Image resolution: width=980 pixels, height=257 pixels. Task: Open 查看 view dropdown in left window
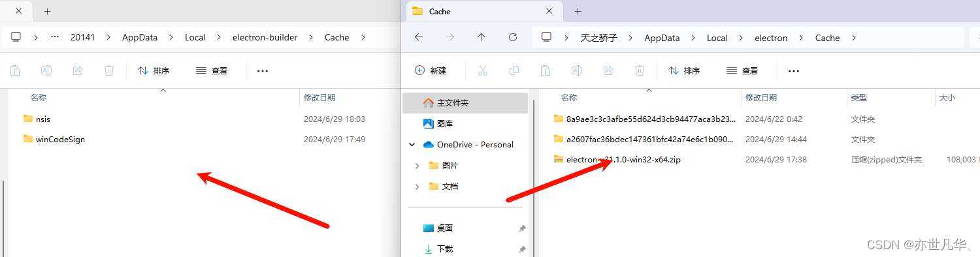pos(212,70)
